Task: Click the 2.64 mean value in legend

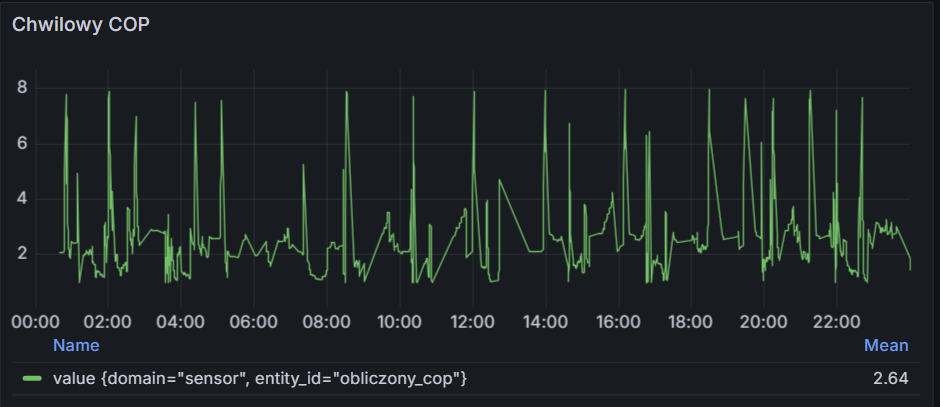Action: (889, 379)
